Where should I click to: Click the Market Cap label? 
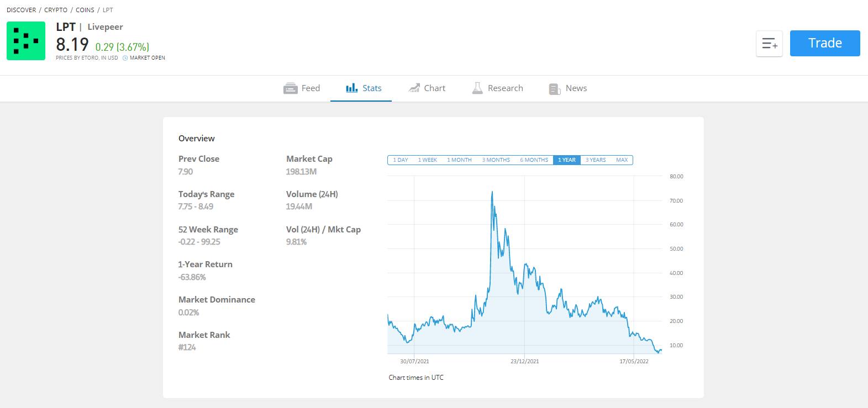pyautogui.click(x=309, y=159)
